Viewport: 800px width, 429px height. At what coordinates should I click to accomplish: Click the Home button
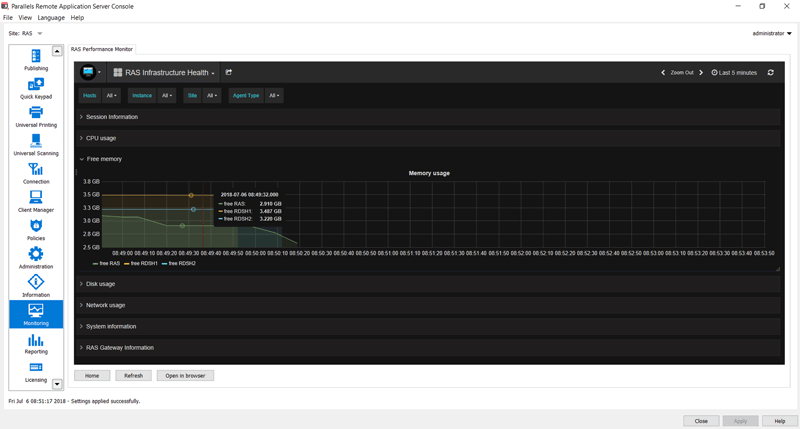coord(92,375)
